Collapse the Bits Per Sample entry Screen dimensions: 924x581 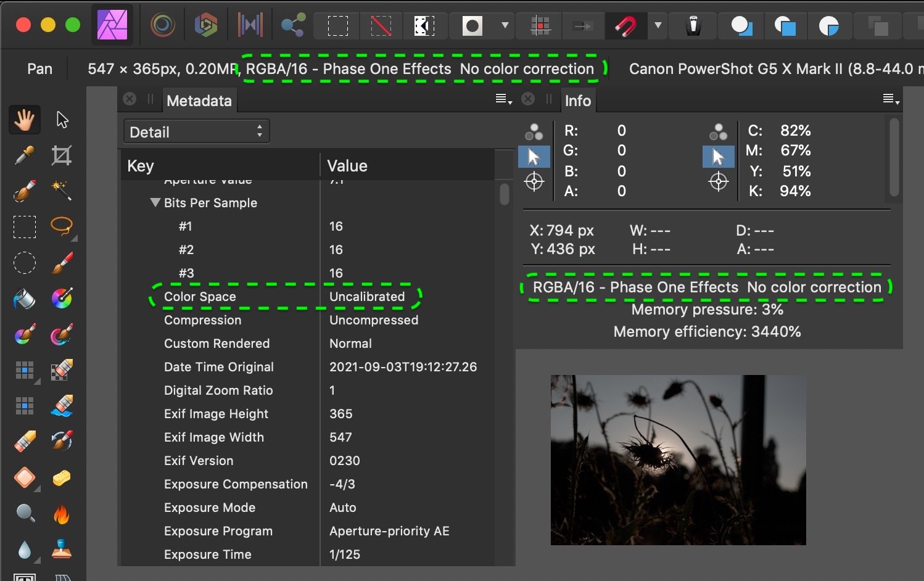point(155,202)
